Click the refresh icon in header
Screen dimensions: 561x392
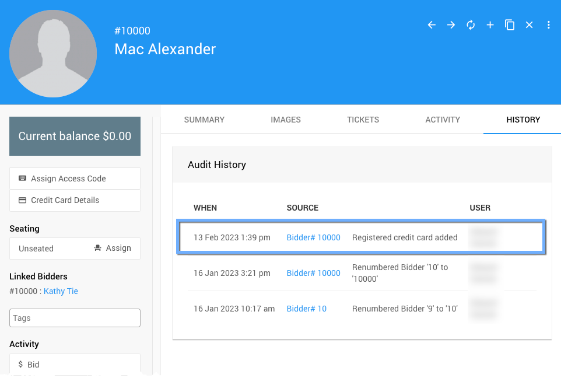coord(471,25)
